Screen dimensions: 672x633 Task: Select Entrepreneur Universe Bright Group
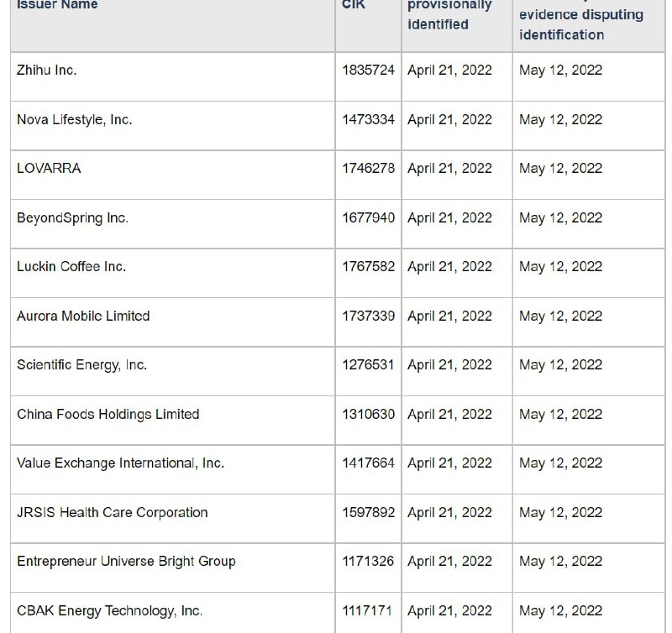126,562
